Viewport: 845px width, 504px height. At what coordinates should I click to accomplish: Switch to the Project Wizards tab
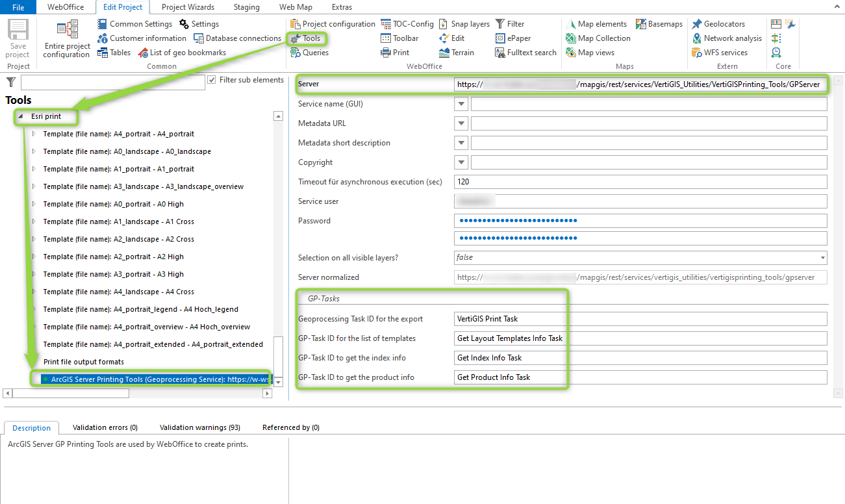(x=188, y=7)
